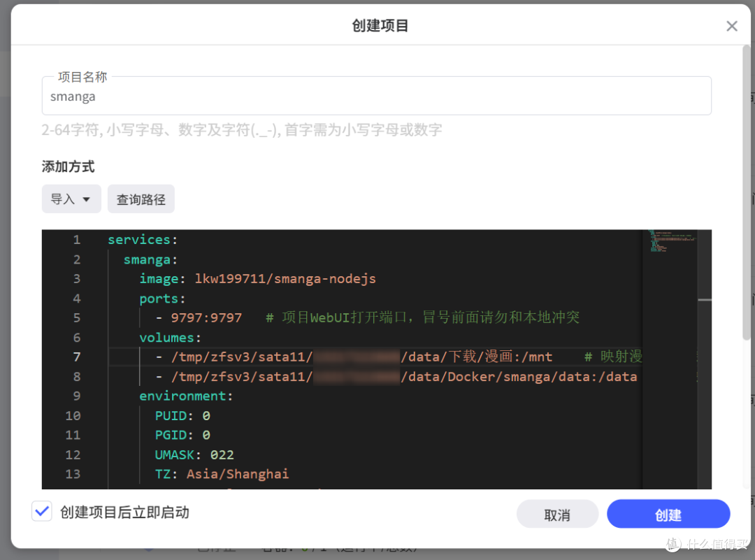The image size is (755, 560).
Task: Click the 取消 button
Action: pos(557,515)
